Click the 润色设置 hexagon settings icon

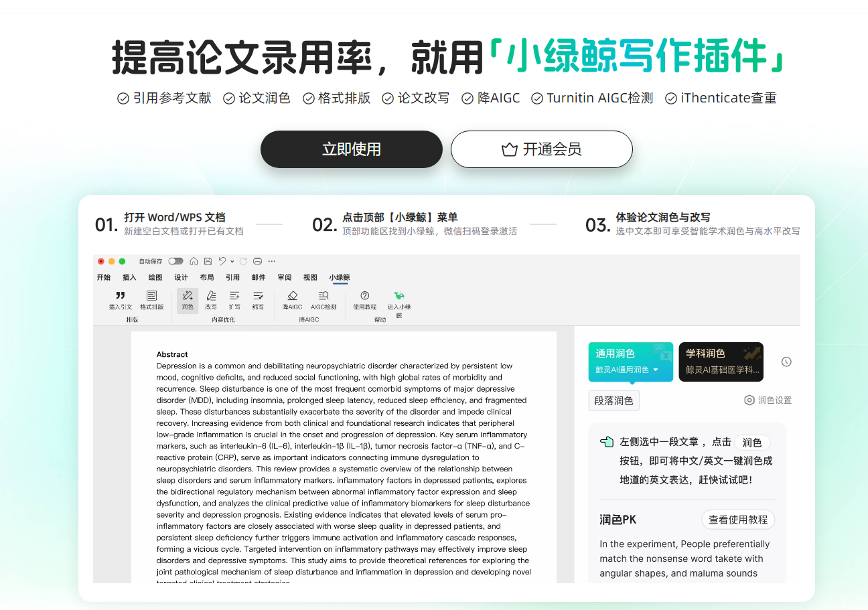[x=749, y=400]
